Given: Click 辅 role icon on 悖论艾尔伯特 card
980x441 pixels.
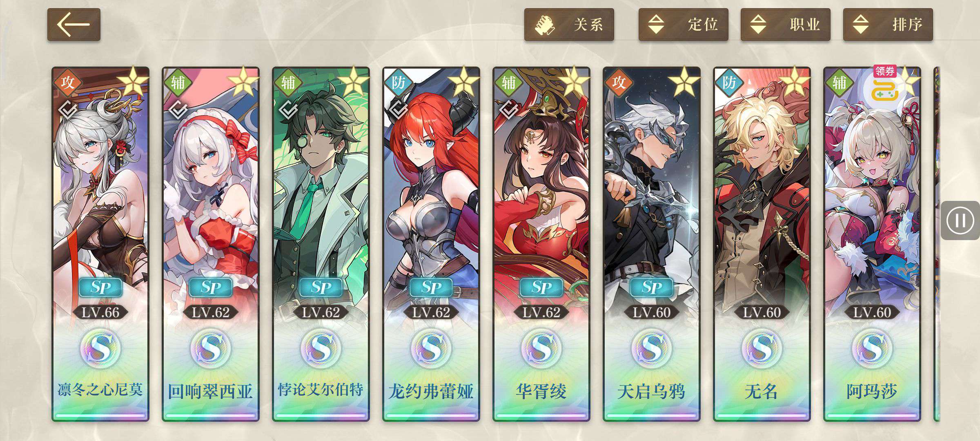Looking at the screenshot, I should point(288,82).
